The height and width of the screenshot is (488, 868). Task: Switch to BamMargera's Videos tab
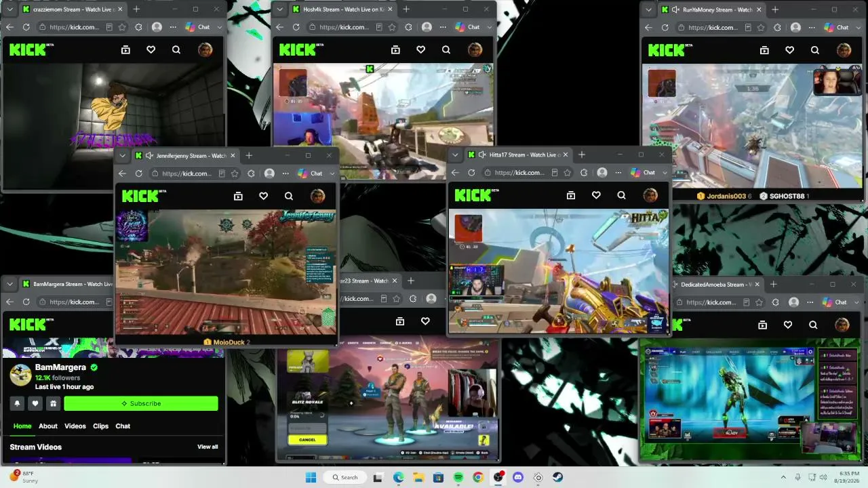point(75,426)
